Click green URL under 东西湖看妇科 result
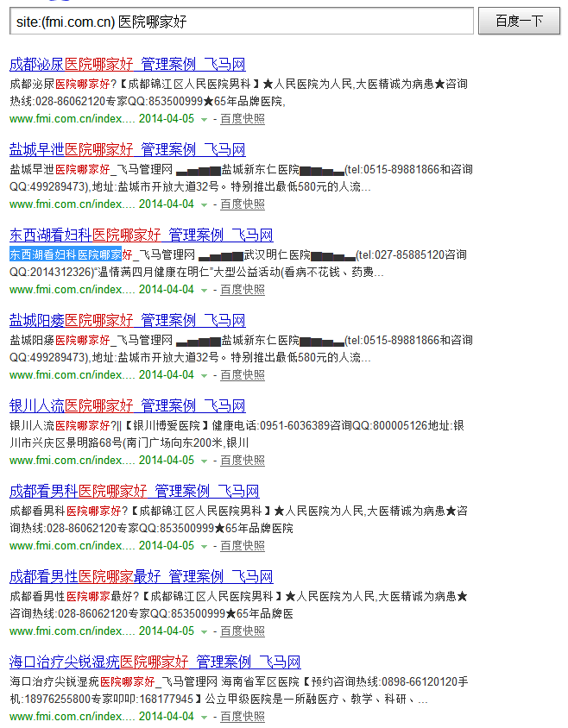Screen dimensions: 568x728 (72, 290)
